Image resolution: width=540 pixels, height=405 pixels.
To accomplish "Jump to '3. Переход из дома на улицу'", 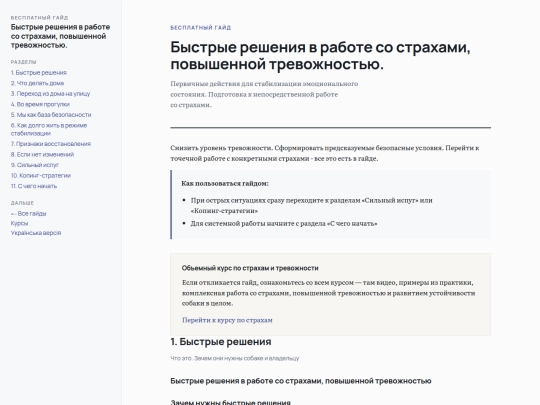I will pyautogui.click(x=50, y=94).
